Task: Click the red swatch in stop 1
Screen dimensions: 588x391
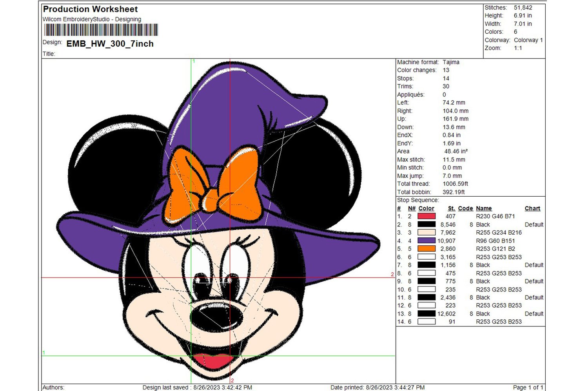Action: click(x=426, y=216)
